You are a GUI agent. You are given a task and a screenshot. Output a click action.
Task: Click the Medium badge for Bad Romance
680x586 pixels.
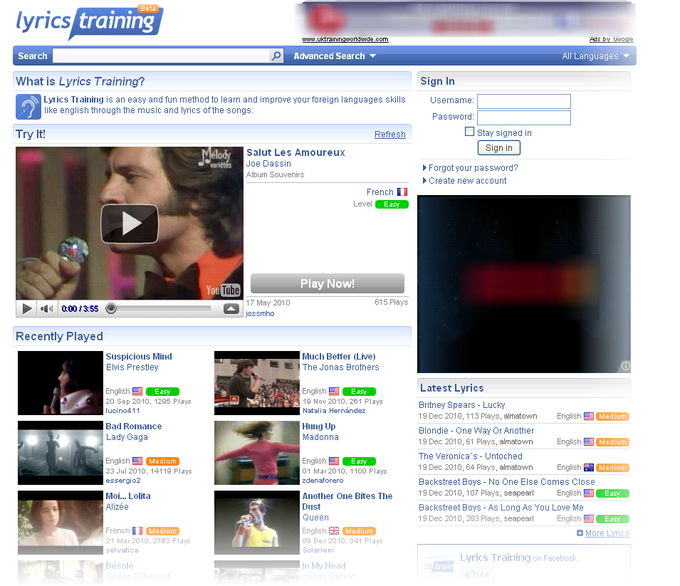pyautogui.click(x=163, y=461)
